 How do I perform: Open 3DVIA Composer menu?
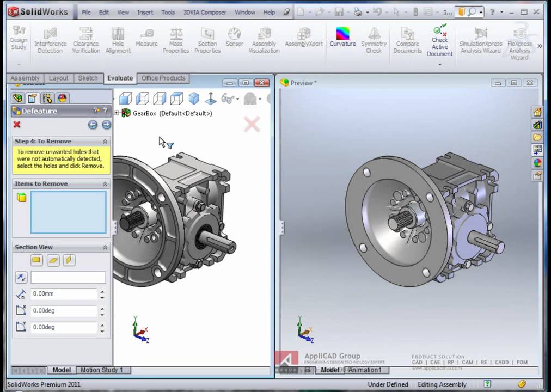(205, 13)
